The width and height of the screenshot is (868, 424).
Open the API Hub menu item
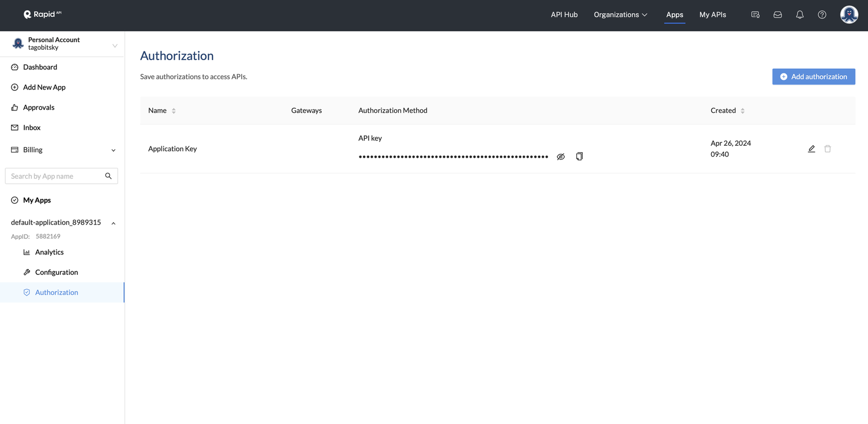(x=564, y=14)
